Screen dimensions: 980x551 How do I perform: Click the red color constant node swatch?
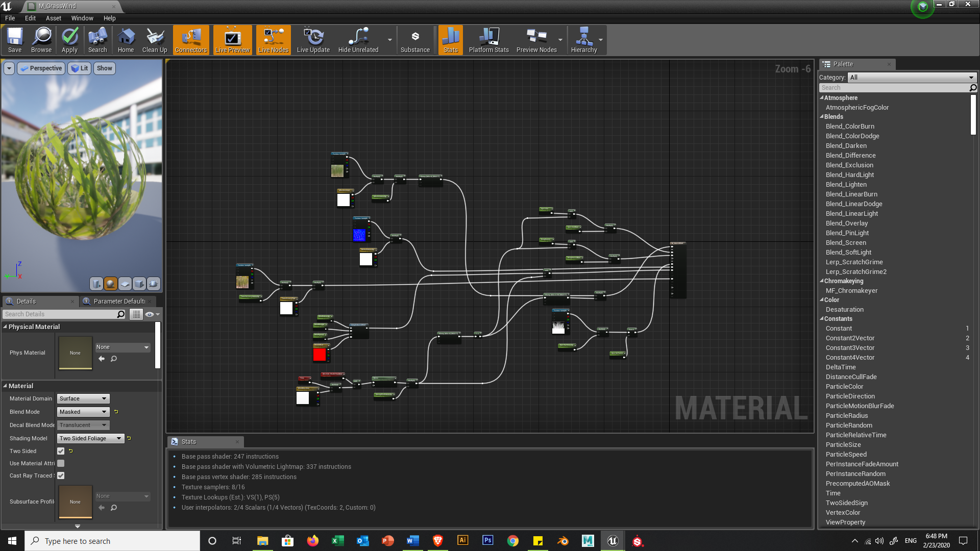coord(320,355)
